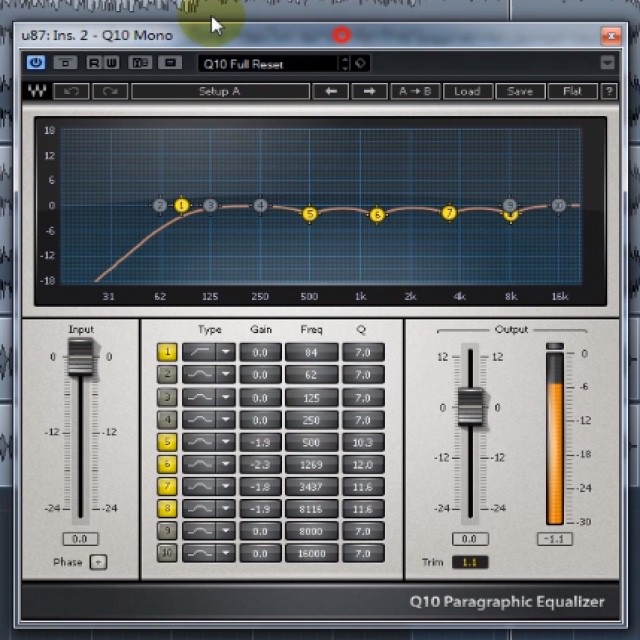Select the band 6 node on EQ graph
Screen dimensions: 640x640
377,215
